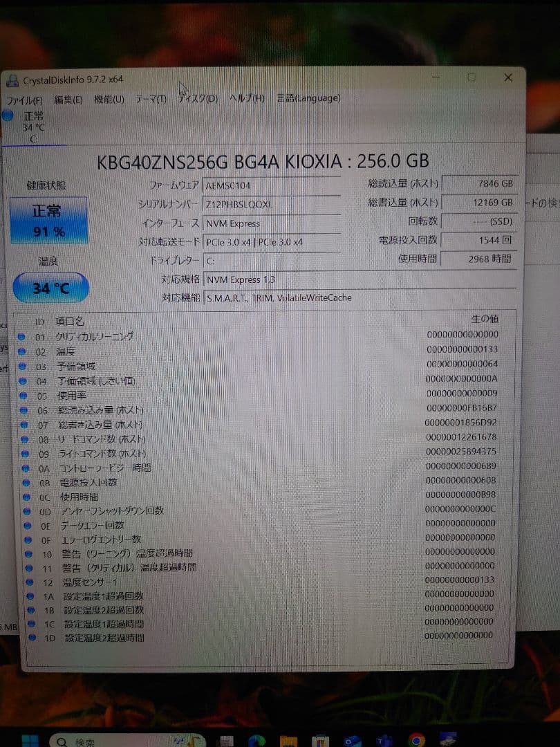Click blue status dot for row 0C 使用時間

24,497
